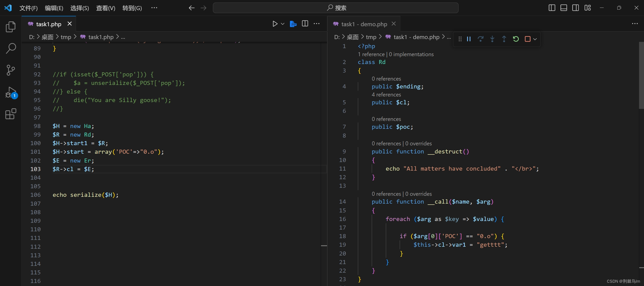Viewport: 644px width, 286px height.
Task: Toggle the secondary side bar layout
Action: pyautogui.click(x=575, y=8)
